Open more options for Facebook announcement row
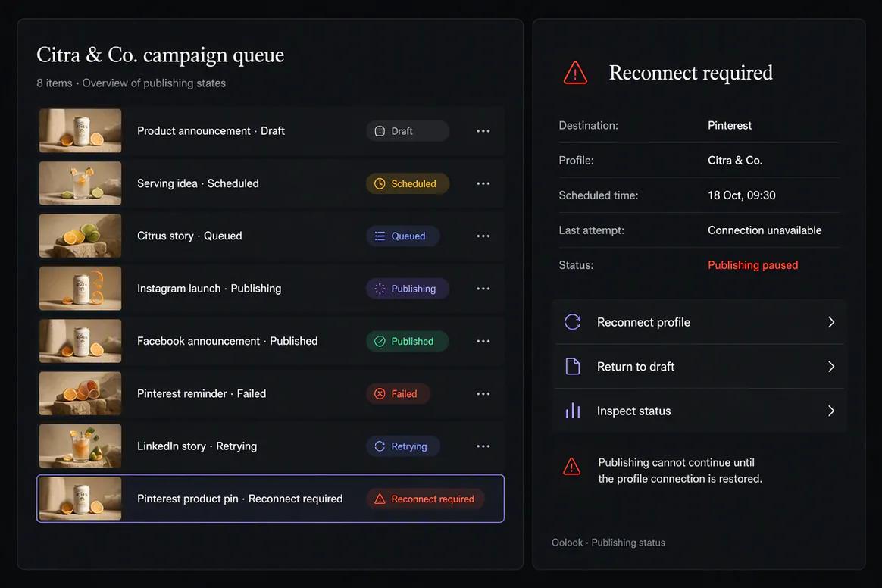 (483, 341)
